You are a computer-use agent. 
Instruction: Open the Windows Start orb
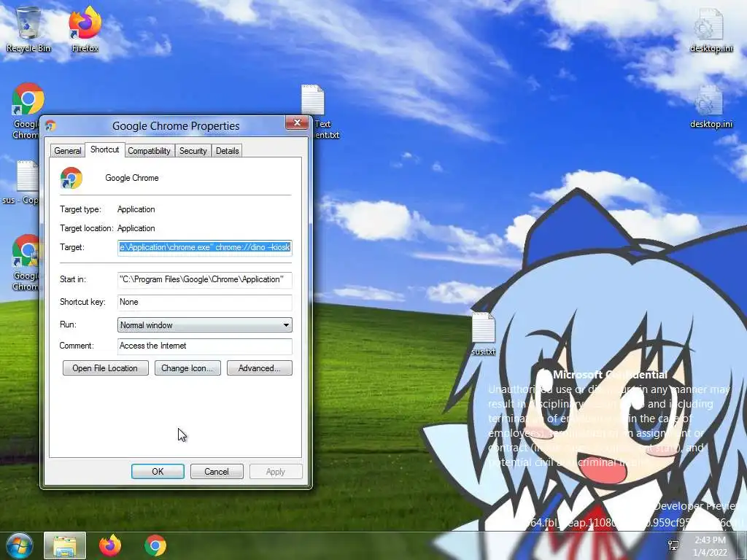[19, 545]
